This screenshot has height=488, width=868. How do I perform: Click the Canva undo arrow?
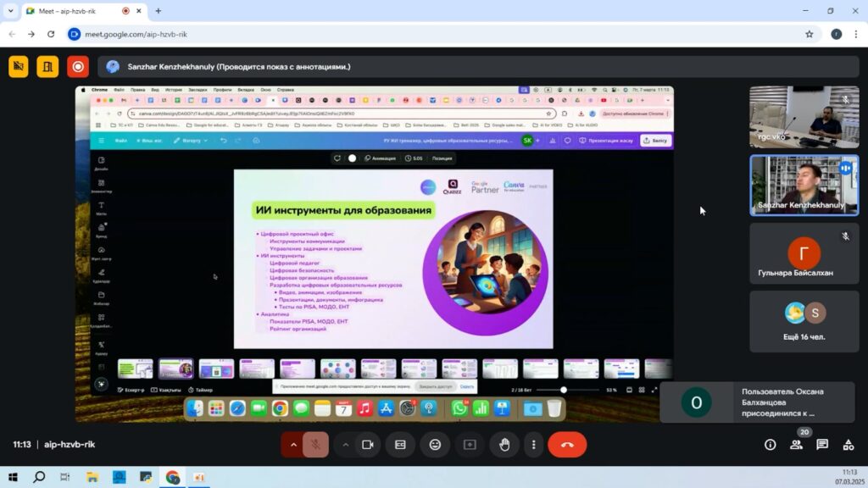point(223,141)
